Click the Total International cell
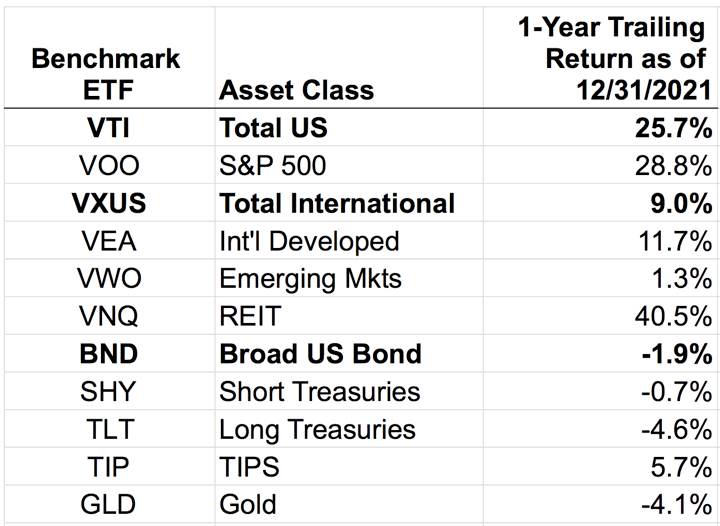The width and height of the screenshot is (720, 526). [337, 203]
